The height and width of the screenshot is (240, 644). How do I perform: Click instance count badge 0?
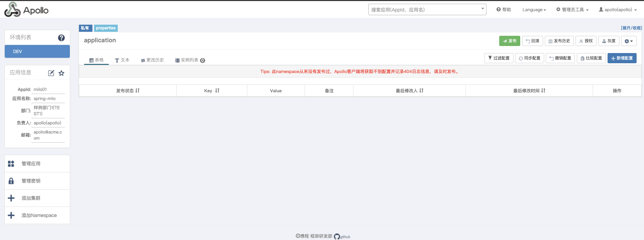coord(202,61)
